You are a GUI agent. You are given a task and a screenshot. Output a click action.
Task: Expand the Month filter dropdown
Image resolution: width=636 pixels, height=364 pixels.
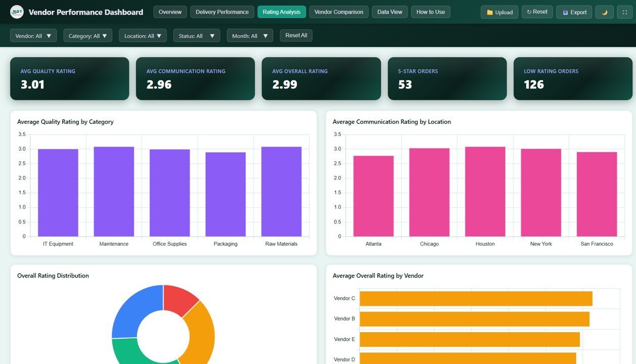tap(249, 35)
